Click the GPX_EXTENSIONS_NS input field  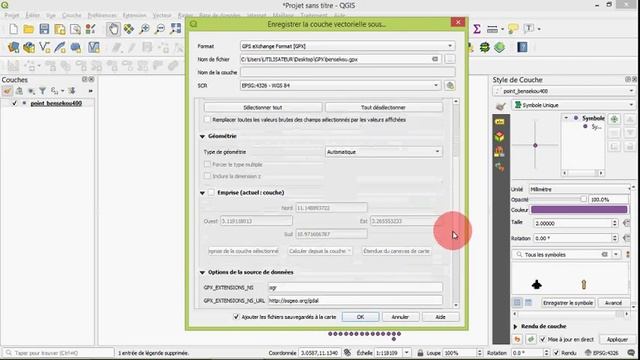pos(355,287)
